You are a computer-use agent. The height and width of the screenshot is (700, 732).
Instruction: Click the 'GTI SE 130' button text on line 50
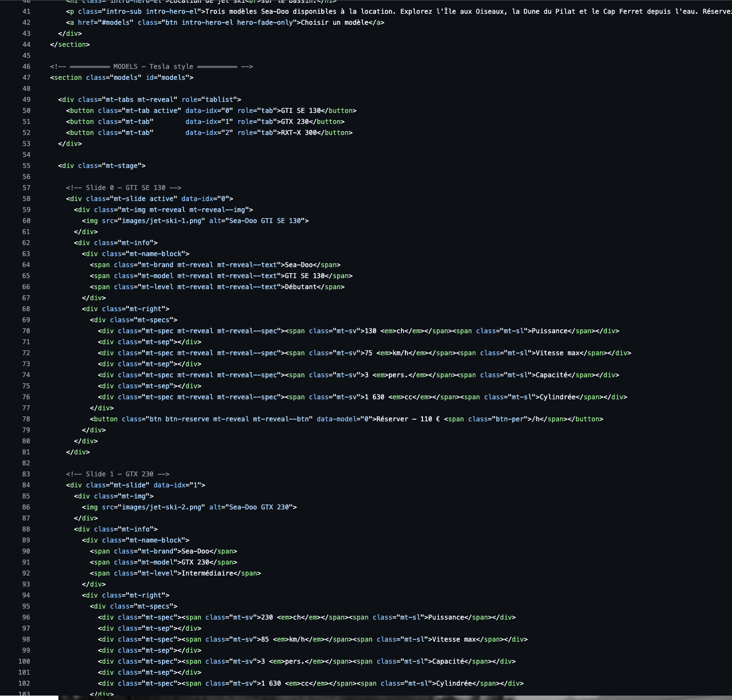tap(301, 111)
